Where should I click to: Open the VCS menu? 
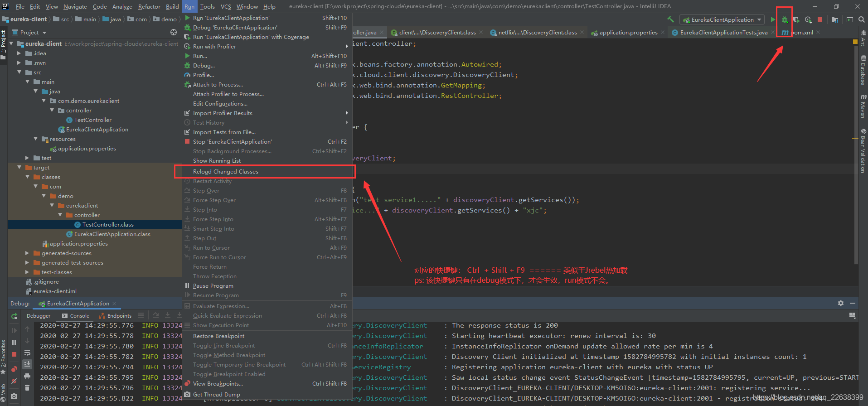click(x=226, y=6)
